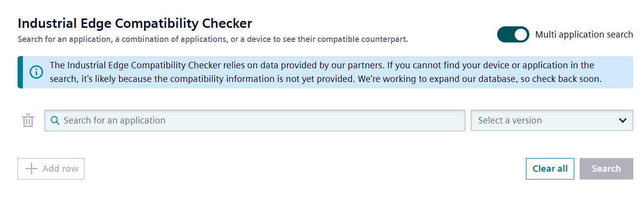Focus the "Search for an application" input
644x201 pixels.
coord(255,121)
